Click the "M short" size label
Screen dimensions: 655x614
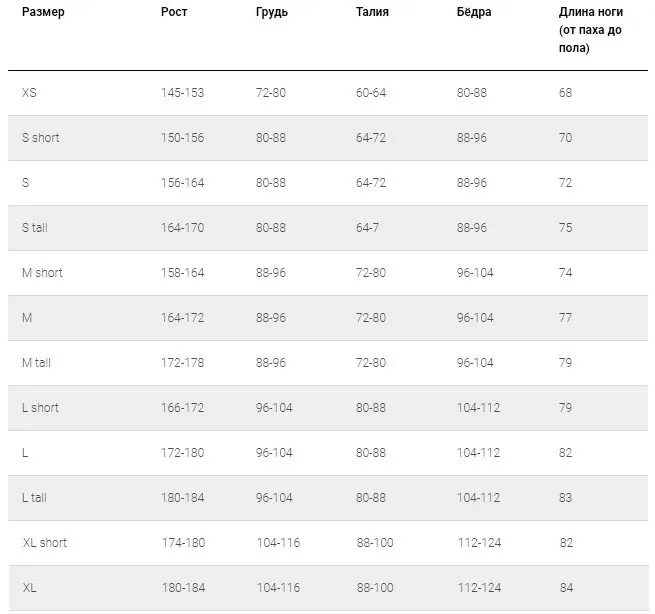coord(42,273)
